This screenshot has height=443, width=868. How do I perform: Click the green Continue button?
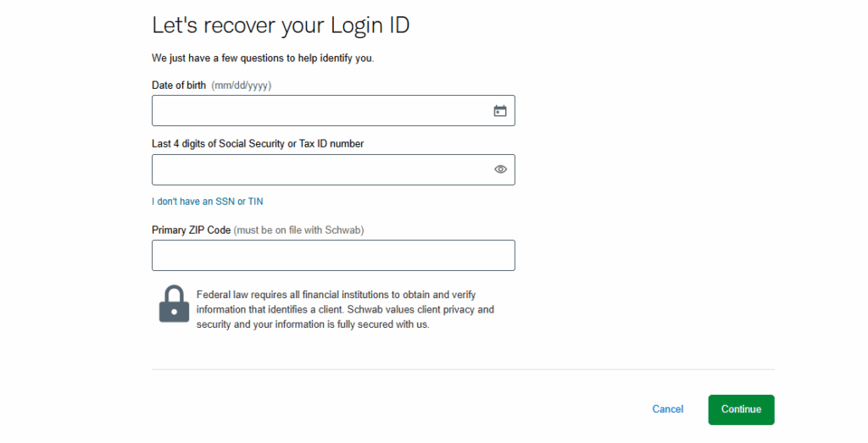741,410
